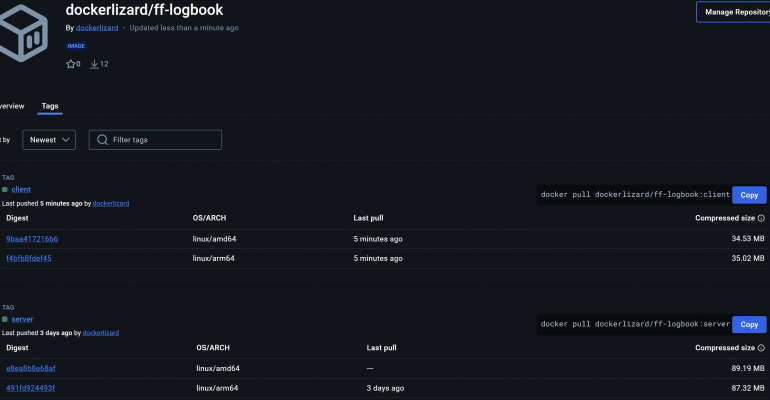Click '5 minutes ago' in the f4bfb8fdef45 row
Viewport: 770px width, 400px height.
coord(378,258)
